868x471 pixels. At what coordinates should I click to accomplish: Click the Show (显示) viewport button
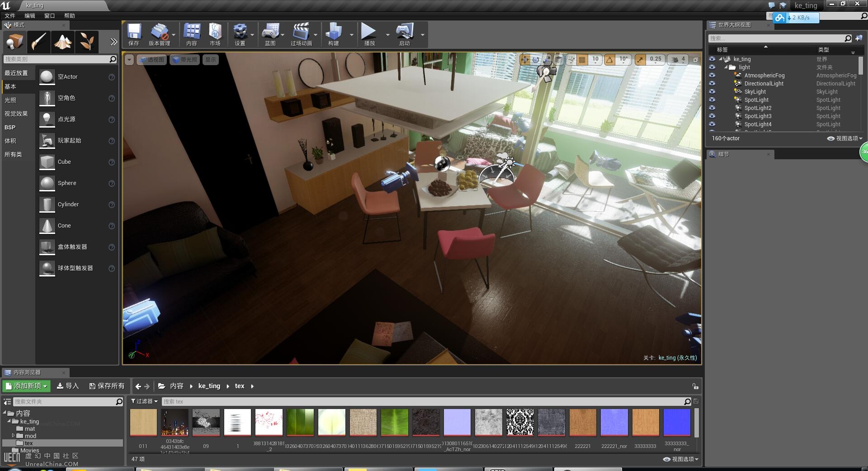(211, 60)
